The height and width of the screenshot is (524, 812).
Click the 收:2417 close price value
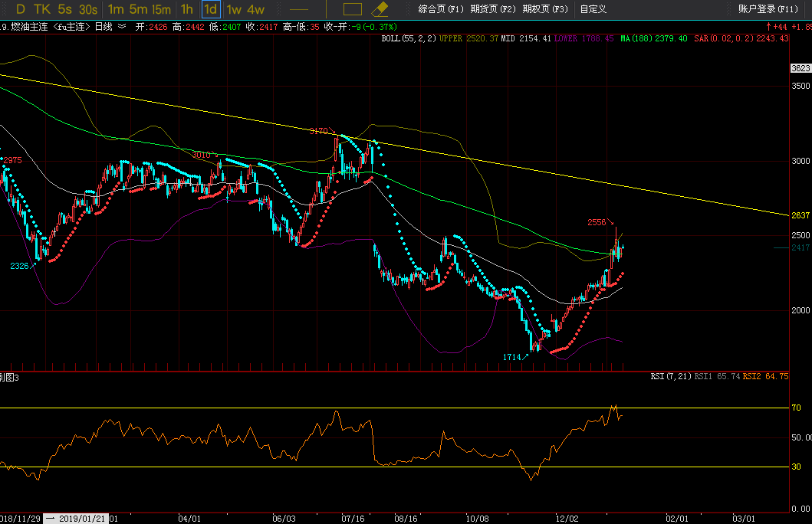tap(261, 27)
